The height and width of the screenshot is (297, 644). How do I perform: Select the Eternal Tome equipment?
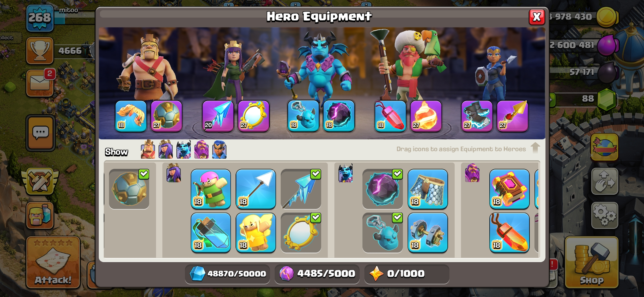click(509, 189)
